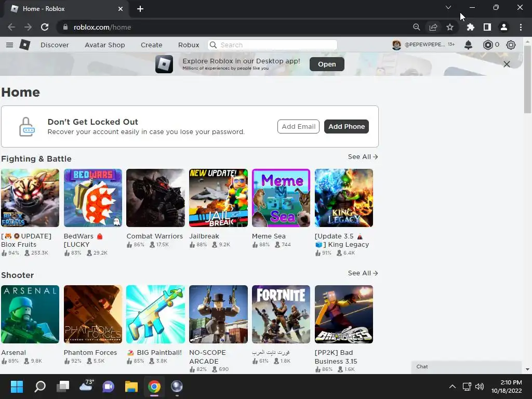Reload the Roblox page
The height and width of the screenshot is (399, 532).
click(45, 27)
